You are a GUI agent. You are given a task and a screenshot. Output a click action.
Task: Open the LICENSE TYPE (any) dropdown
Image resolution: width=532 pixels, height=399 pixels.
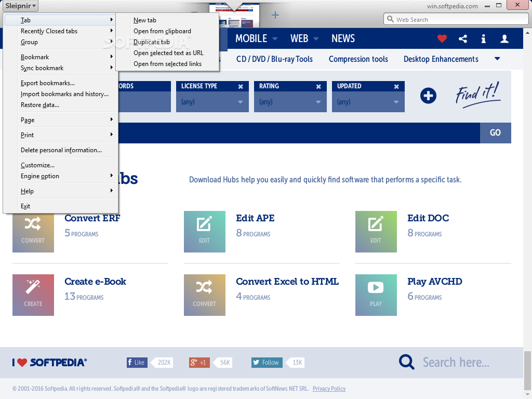[212, 102]
